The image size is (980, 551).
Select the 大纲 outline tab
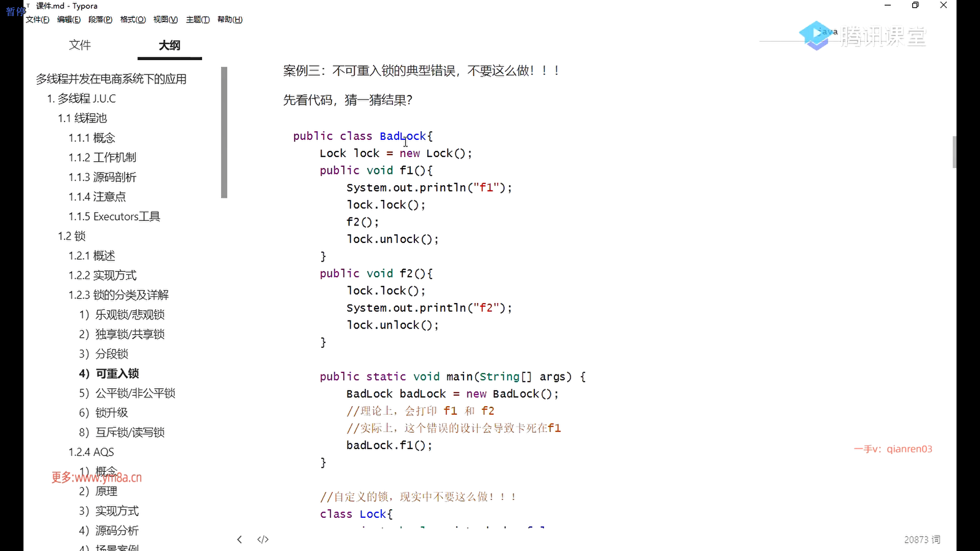click(x=169, y=45)
